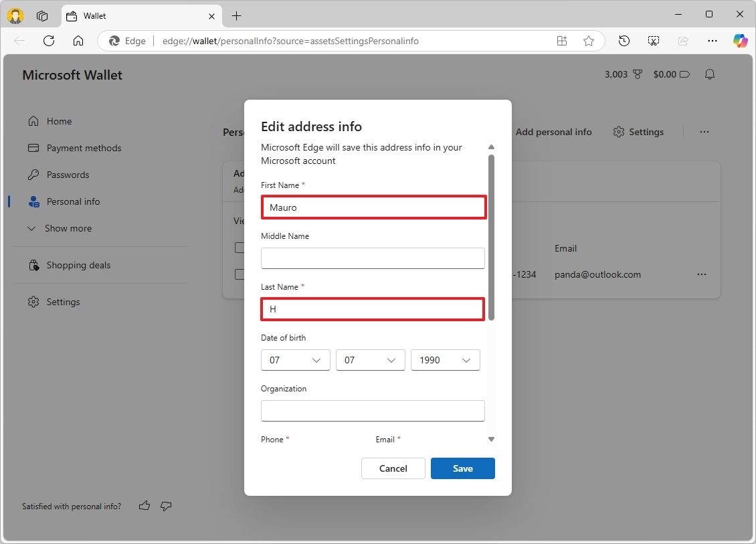The width and height of the screenshot is (756, 544).
Task: Open browsing history
Action: [x=624, y=40]
